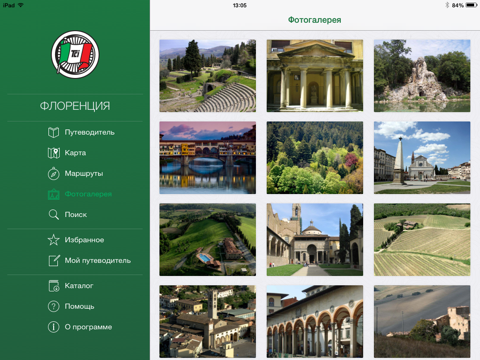Tap the Избранное star icon
The height and width of the screenshot is (360, 480).
tap(53, 240)
